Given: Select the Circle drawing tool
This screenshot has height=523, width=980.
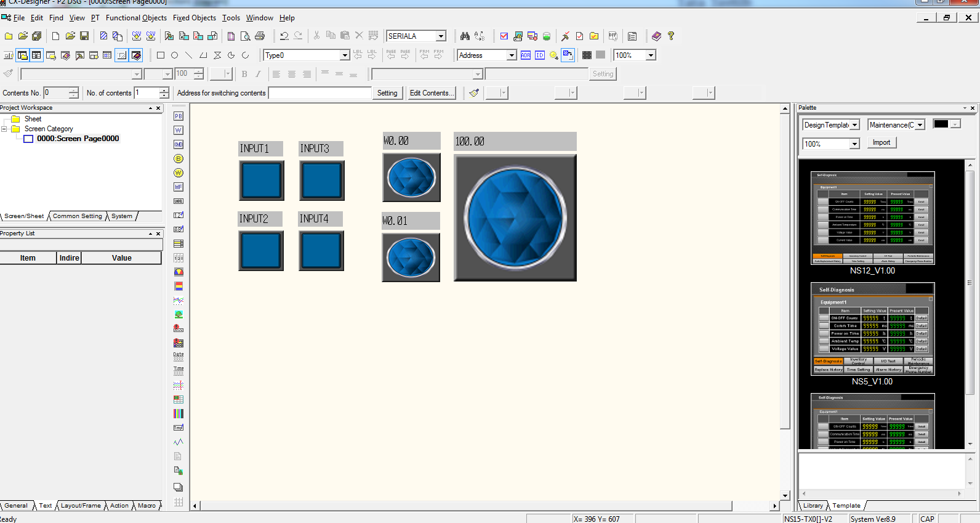Looking at the screenshot, I should tap(175, 55).
